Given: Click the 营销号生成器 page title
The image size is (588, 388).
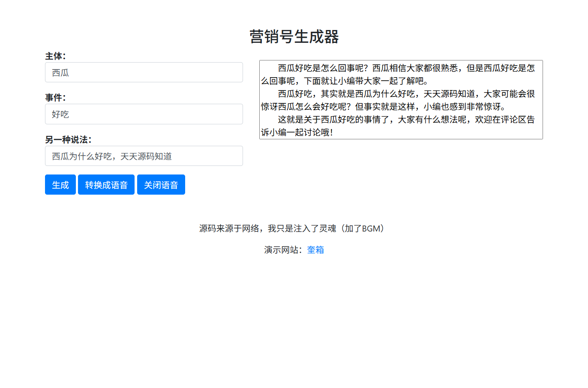Looking at the screenshot, I should [294, 37].
